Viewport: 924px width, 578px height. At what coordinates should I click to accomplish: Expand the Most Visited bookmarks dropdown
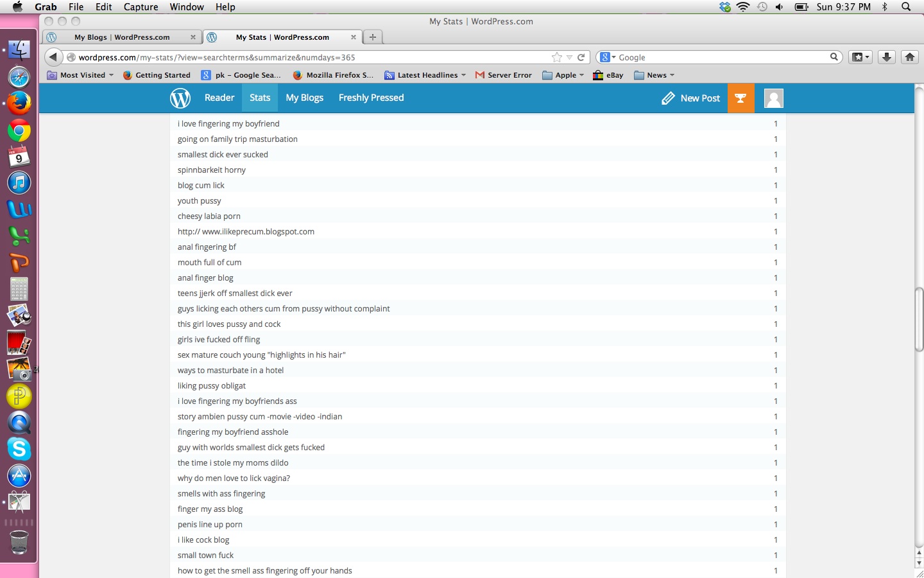click(x=81, y=75)
